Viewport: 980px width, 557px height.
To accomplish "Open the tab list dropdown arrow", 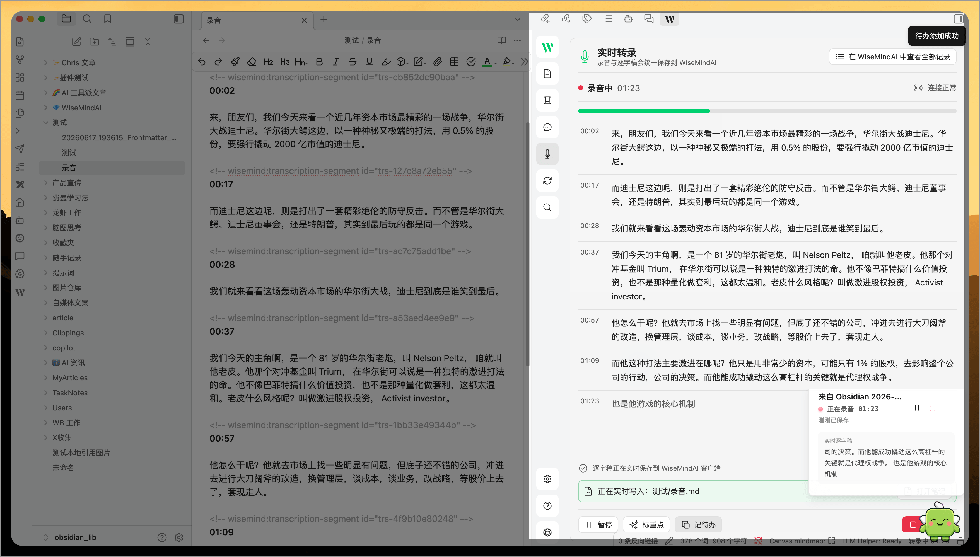I will tap(517, 19).
